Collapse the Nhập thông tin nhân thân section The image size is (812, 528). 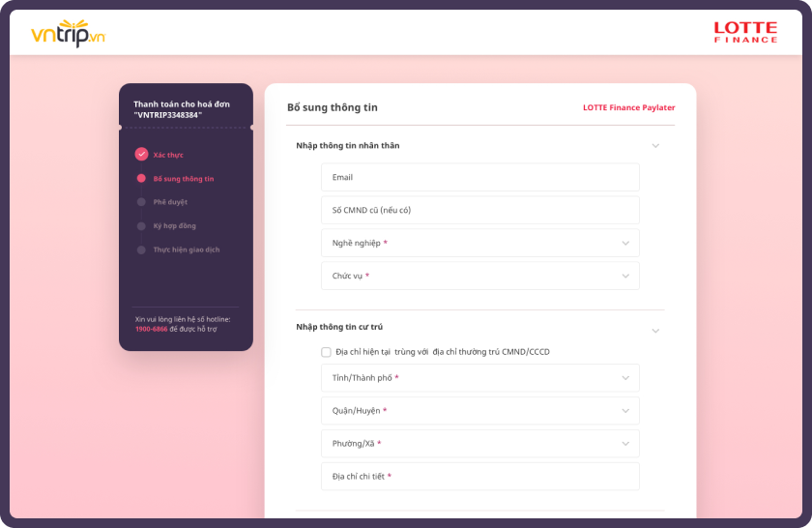tap(655, 146)
